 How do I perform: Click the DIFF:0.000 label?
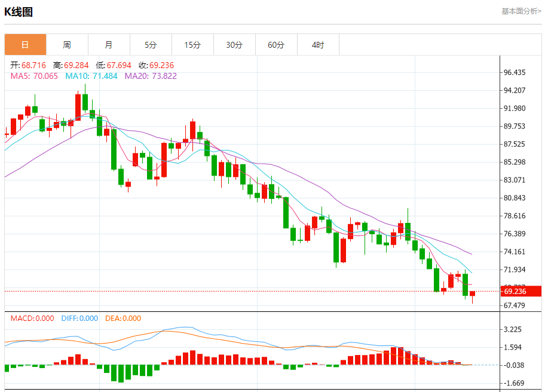tap(79, 318)
